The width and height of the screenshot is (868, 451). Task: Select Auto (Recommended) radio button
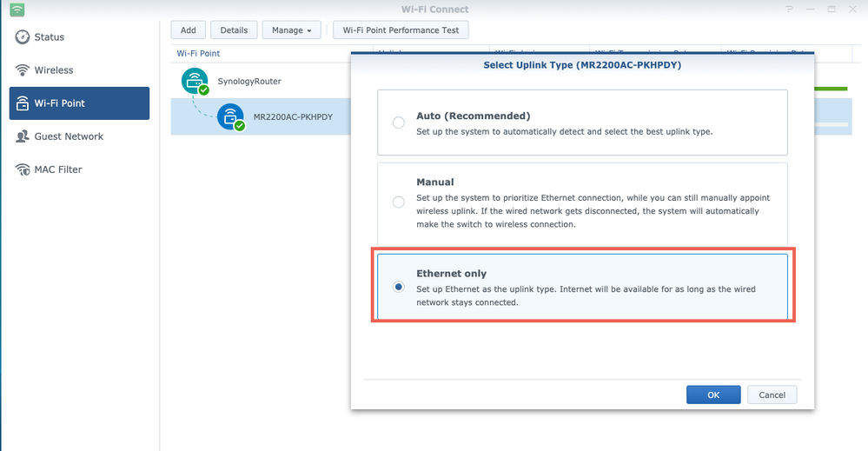click(x=399, y=123)
